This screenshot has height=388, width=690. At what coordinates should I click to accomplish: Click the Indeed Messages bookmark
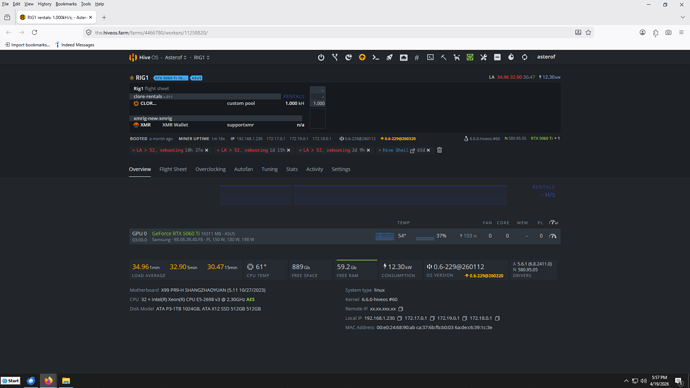pos(74,45)
